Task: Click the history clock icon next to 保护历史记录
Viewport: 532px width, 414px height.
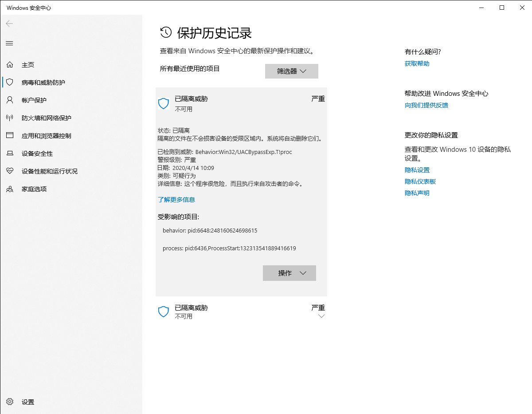Action: [x=166, y=32]
